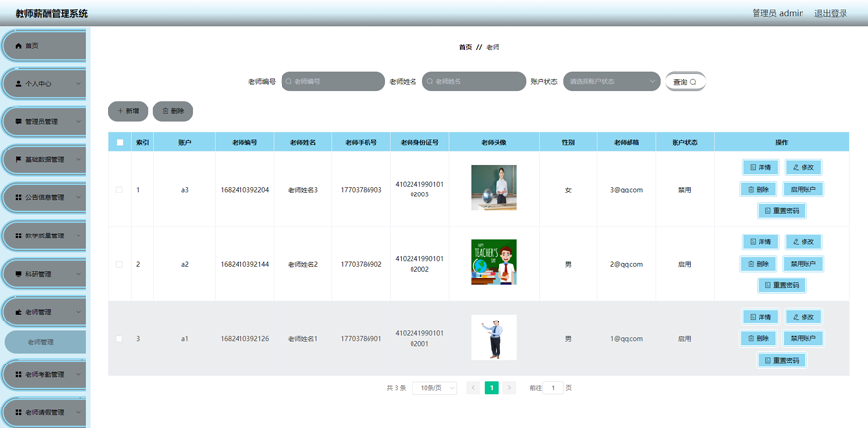Click 修改 for teacher a3
This screenshot has width=868, height=428.
(x=803, y=167)
